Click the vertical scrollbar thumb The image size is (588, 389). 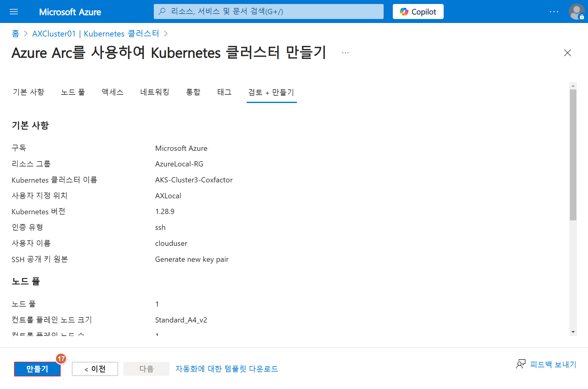click(573, 155)
